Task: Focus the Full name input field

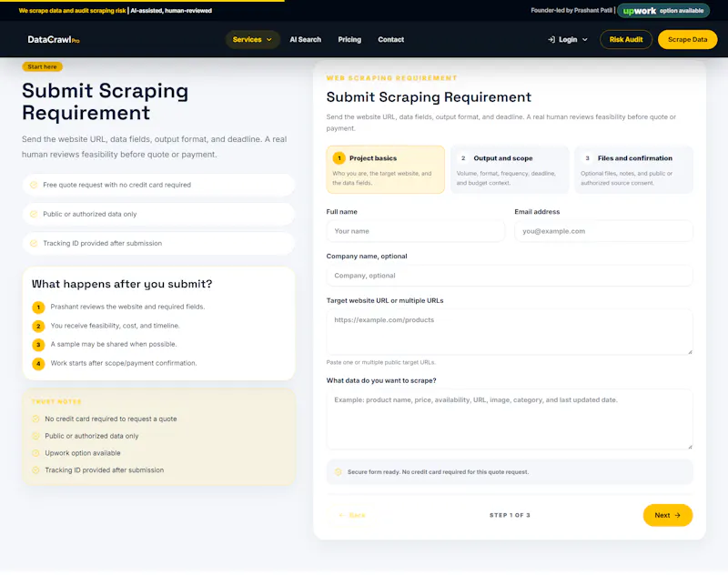Action: click(415, 231)
